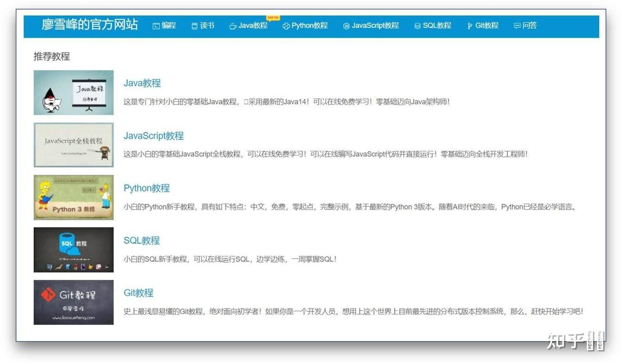Open the Python教程 tutorial heading
The image size is (622, 364).
[147, 188]
